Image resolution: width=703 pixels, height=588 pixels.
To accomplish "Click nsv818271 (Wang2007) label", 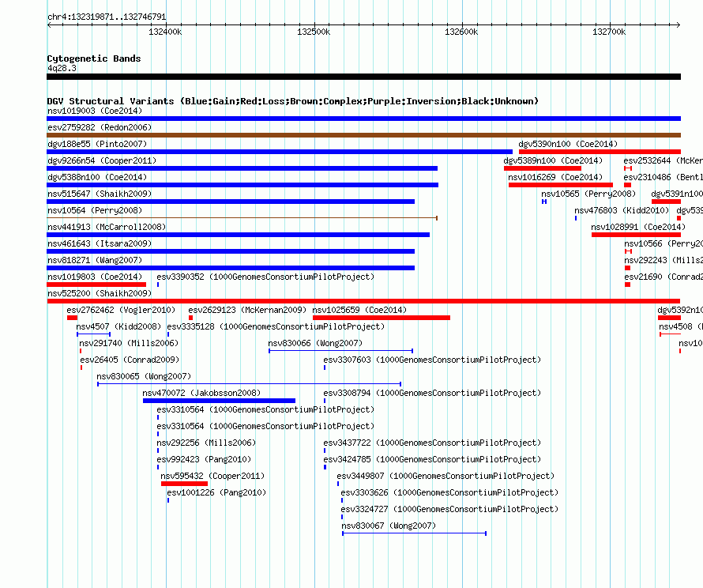I will click(x=95, y=260).
